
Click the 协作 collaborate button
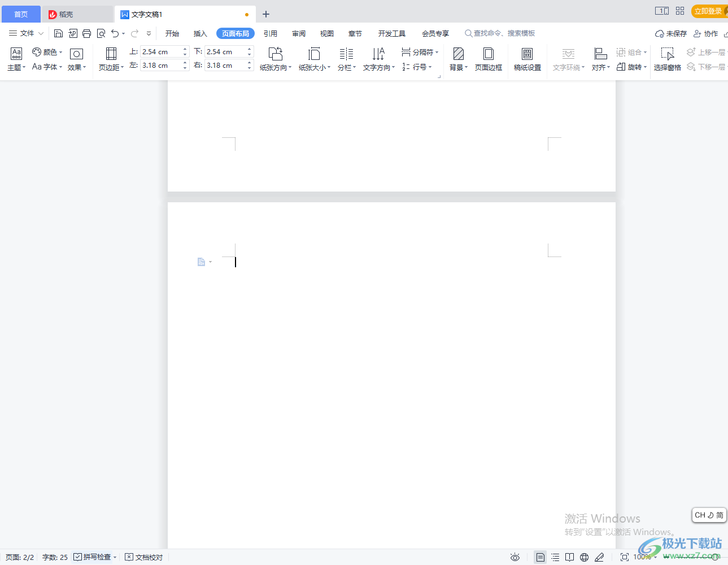[706, 33]
